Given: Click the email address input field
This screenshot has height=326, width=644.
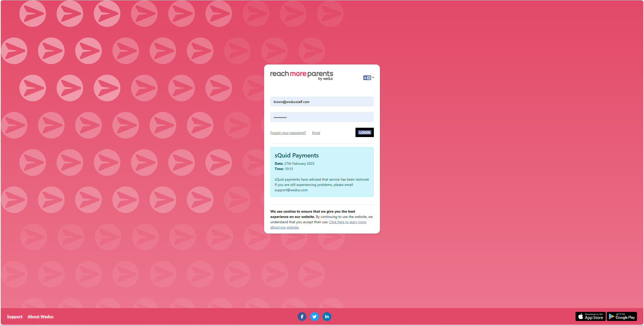Looking at the screenshot, I should pos(322,102).
